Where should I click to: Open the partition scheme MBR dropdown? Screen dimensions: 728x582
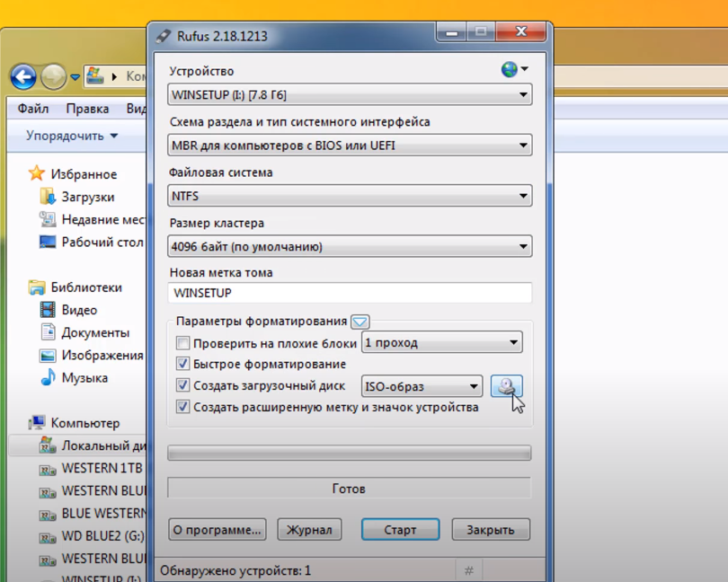pyautogui.click(x=350, y=145)
